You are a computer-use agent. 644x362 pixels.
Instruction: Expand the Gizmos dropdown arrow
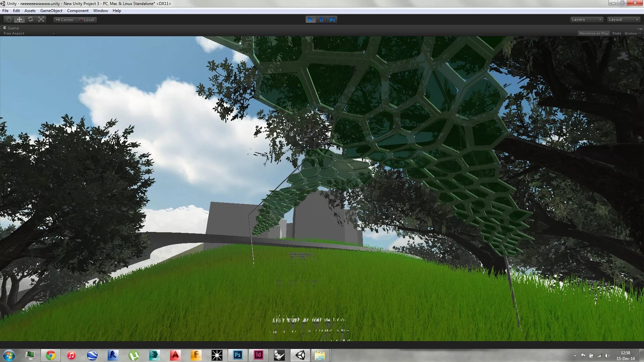640,33
